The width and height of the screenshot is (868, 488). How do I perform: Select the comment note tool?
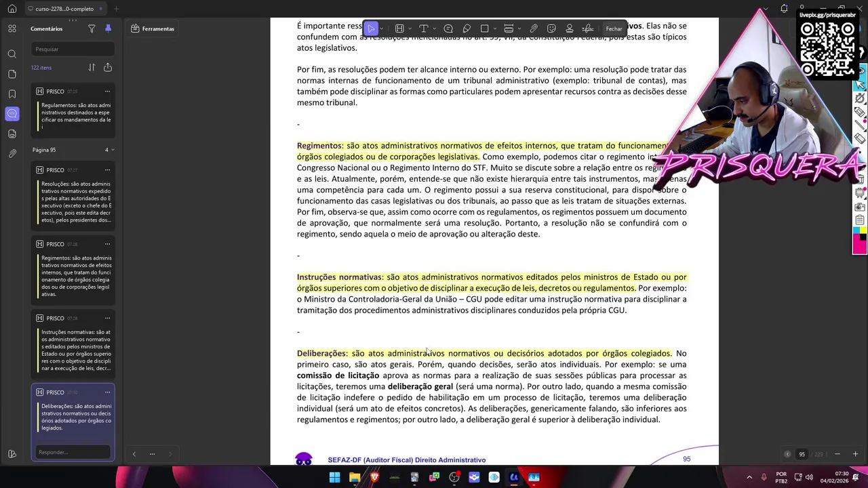448,28
